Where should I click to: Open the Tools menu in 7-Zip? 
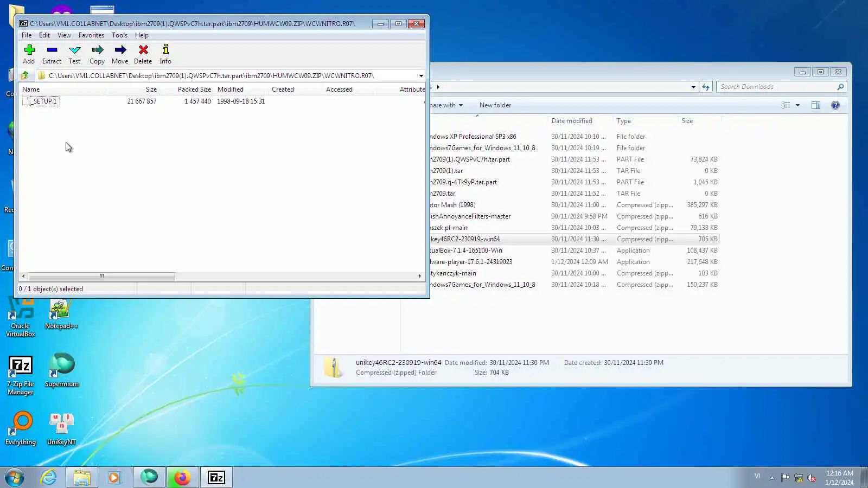pyautogui.click(x=119, y=35)
